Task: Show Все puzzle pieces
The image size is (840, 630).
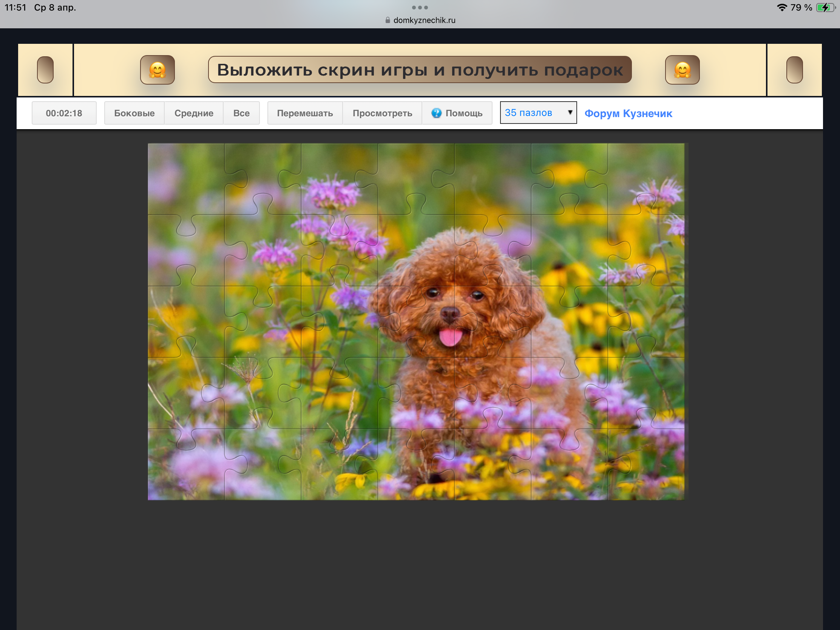Action: pyautogui.click(x=241, y=113)
